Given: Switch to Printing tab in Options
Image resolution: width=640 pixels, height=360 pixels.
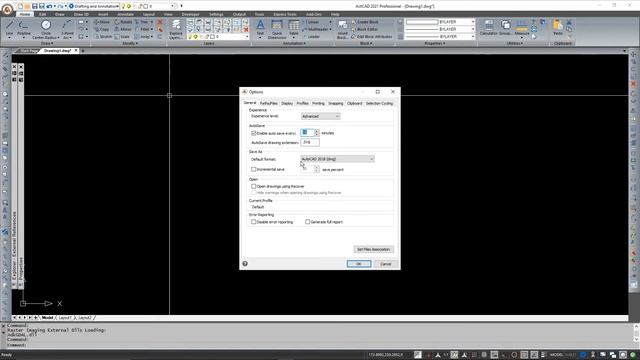Looking at the screenshot, I should [x=318, y=104].
